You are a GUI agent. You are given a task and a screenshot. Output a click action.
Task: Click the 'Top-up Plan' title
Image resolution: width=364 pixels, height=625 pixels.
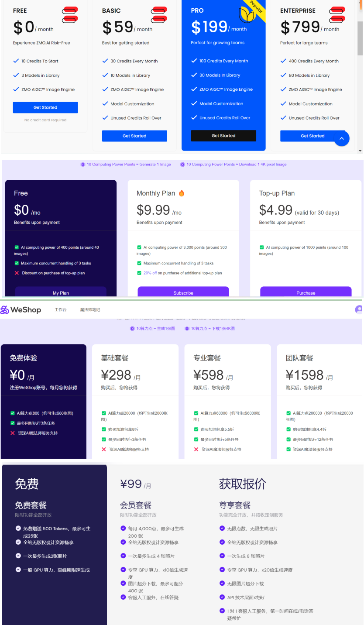coord(277,193)
